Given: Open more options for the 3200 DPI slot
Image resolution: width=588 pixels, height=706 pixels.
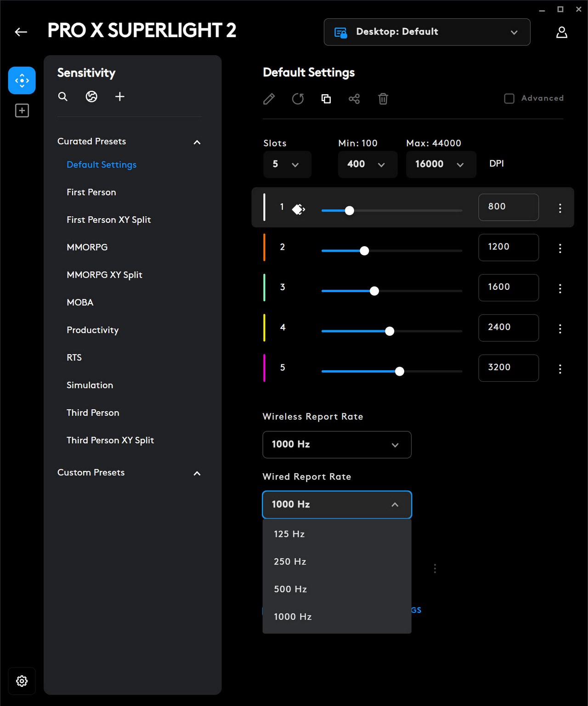Looking at the screenshot, I should (x=560, y=369).
